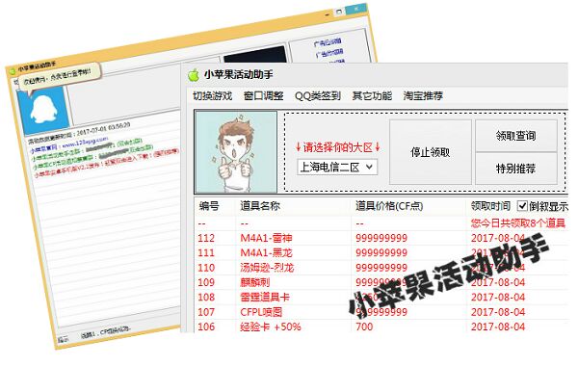Open the 其它功能 menu
This screenshot has height=392, width=578.
[x=372, y=96]
